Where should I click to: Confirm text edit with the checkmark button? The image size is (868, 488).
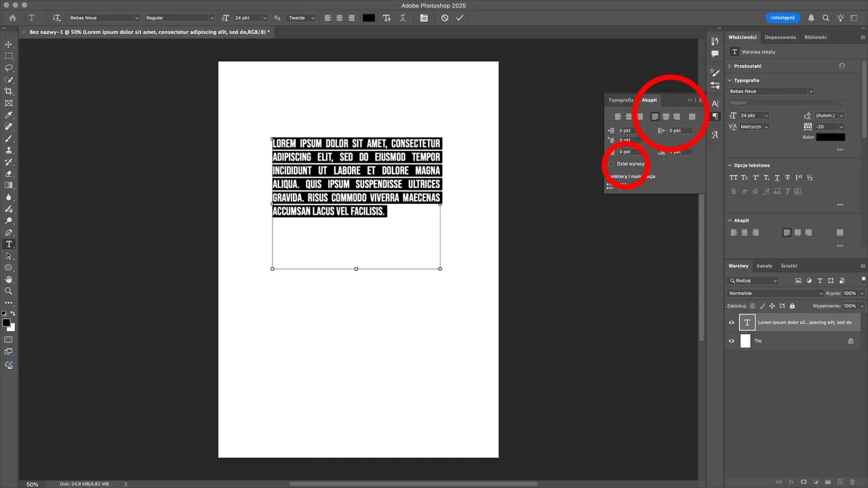(x=460, y=18)
